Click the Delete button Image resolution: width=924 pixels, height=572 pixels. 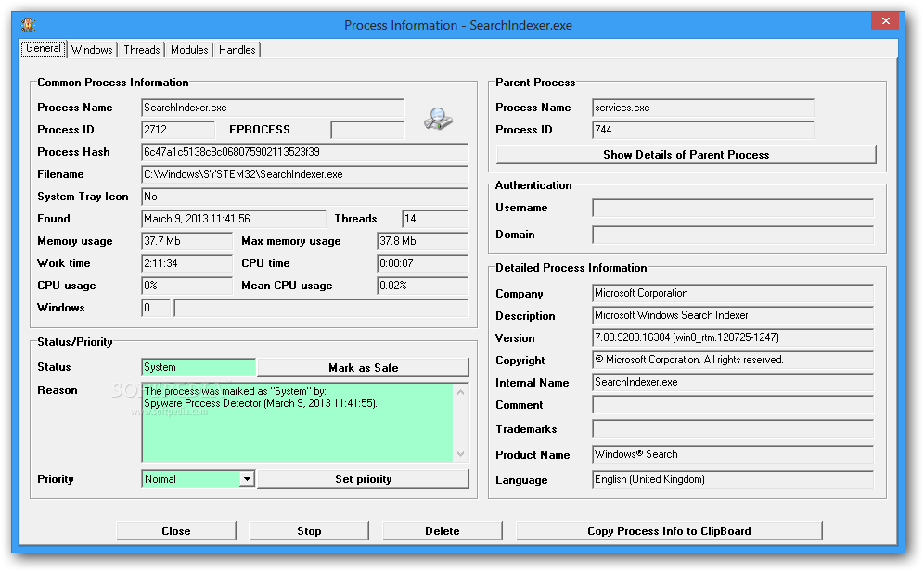[442, 531]
